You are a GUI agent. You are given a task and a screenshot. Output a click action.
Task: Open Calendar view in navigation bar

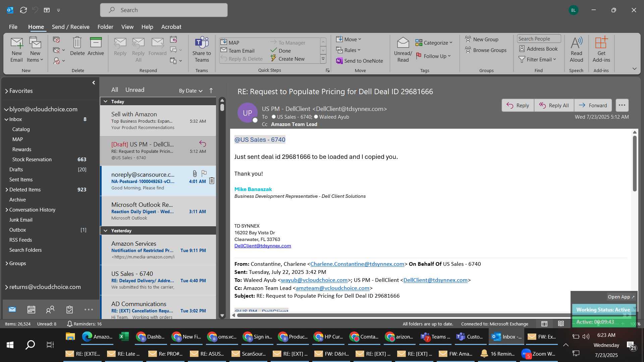pos(31,309)
